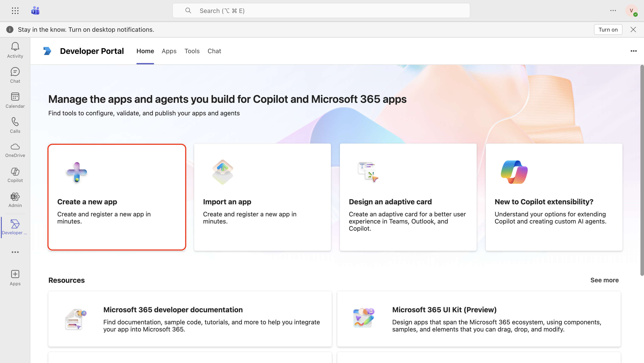Open the Activity feed
This screenshot has height=363, width=644.
pos(15,50)
